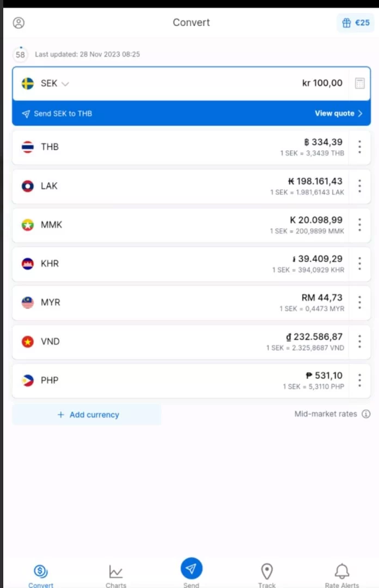Image resolution: width=379 pixels, height=588 pixels.
Task: Open the profile account icon
Action: 19,23
